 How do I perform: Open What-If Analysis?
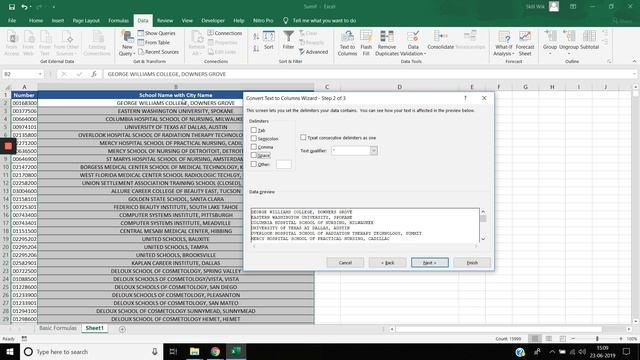click(x=503, y=44)
